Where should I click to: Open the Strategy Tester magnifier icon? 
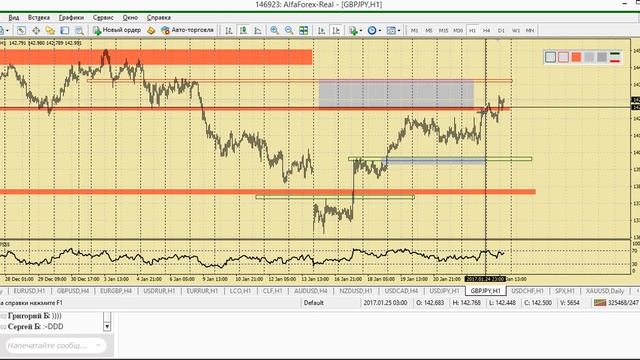(79, 31)
